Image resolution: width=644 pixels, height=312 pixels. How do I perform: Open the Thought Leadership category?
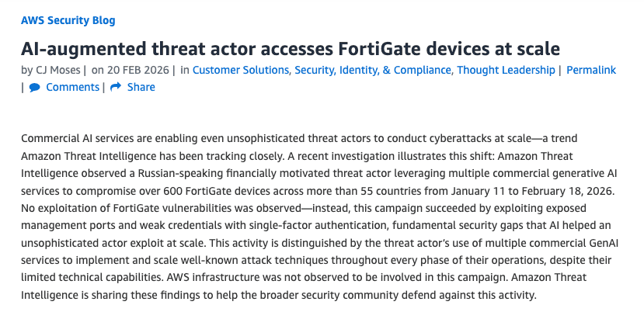click(x=506, y=71)
